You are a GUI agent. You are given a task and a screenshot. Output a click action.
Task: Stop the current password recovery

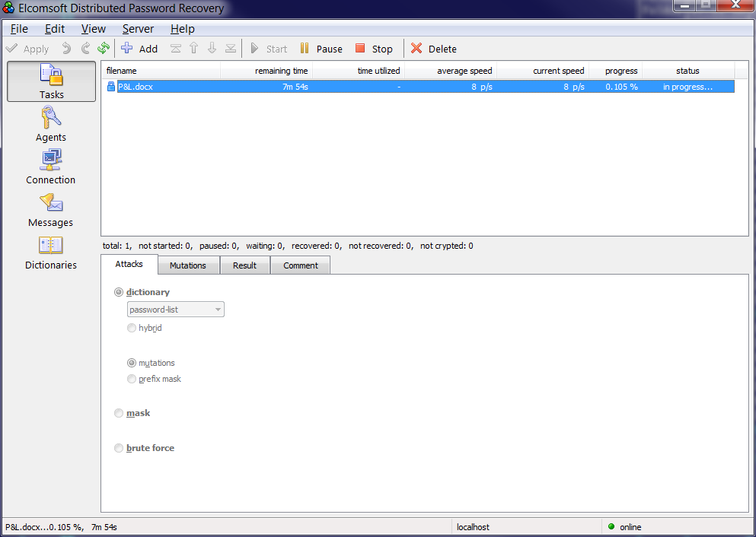pyautogui.click(x=374, y=49)
